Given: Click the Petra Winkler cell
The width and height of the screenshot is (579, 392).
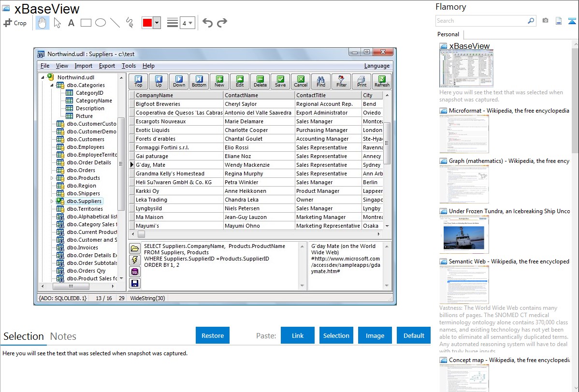Looking at the screenshot, I should tap(259, 182).
